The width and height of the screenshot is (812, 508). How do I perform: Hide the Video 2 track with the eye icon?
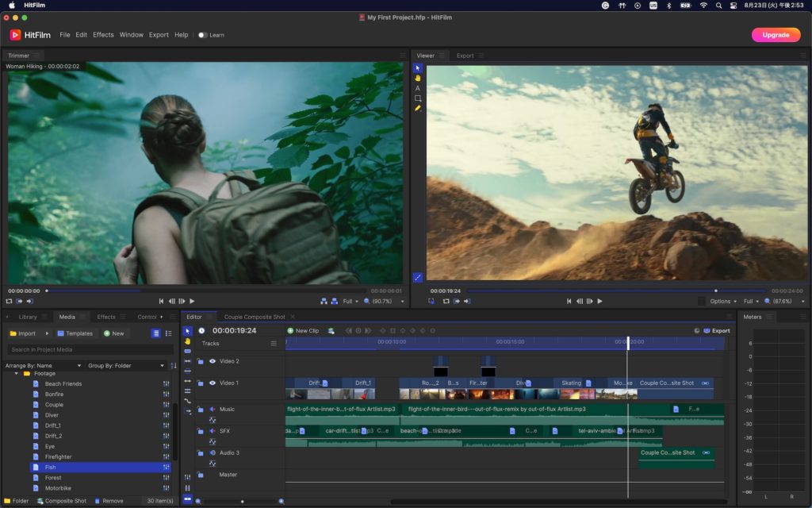pyautogui.click(x=212, y=361)
